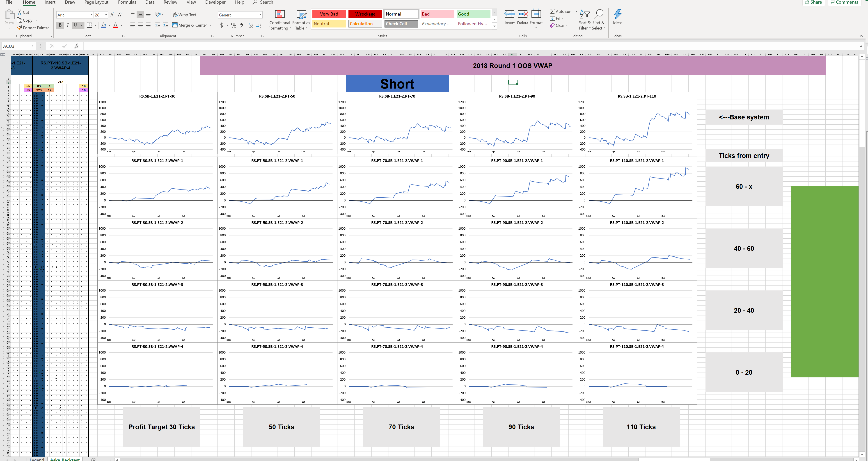Screen dimensions: 868x461
Task: Open the font name dropdown showing Arial
Action: 91,15
